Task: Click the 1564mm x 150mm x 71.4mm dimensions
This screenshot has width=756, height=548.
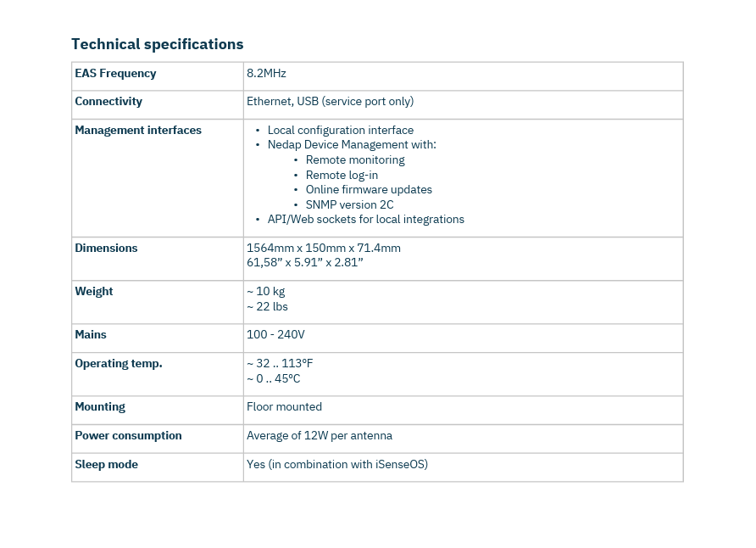Action: coord(324,248)
